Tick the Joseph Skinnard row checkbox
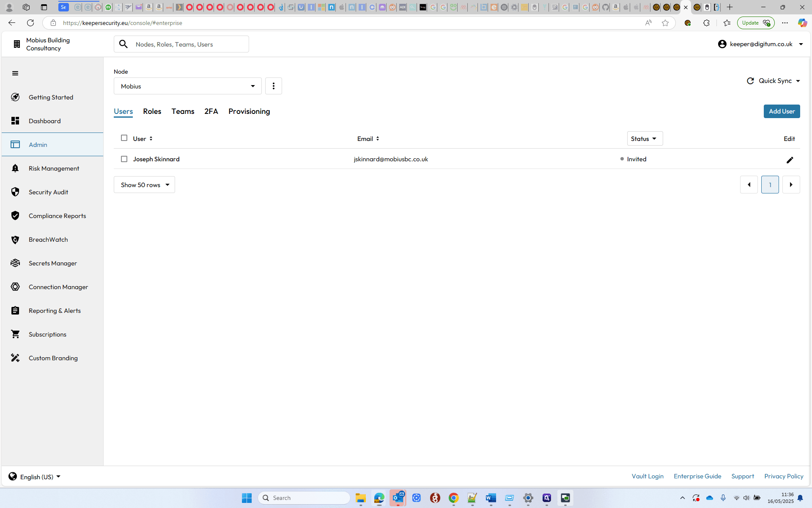812x508 pixels. [124, 159]
